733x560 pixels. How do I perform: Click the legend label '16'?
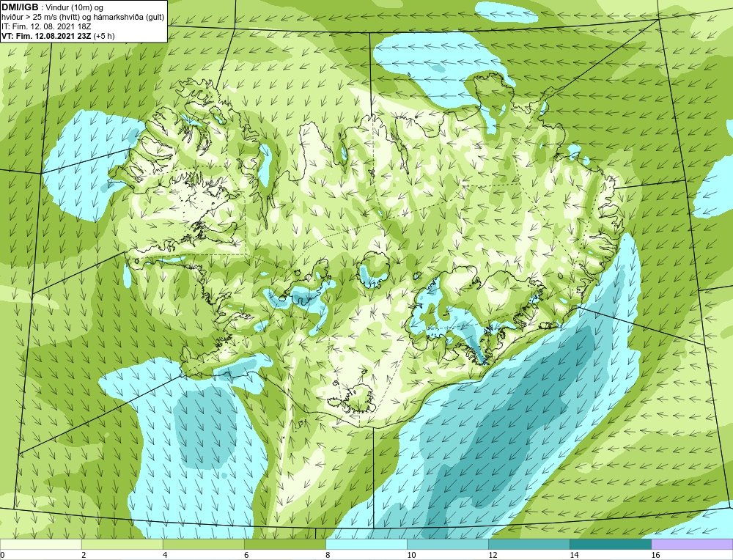655,555
